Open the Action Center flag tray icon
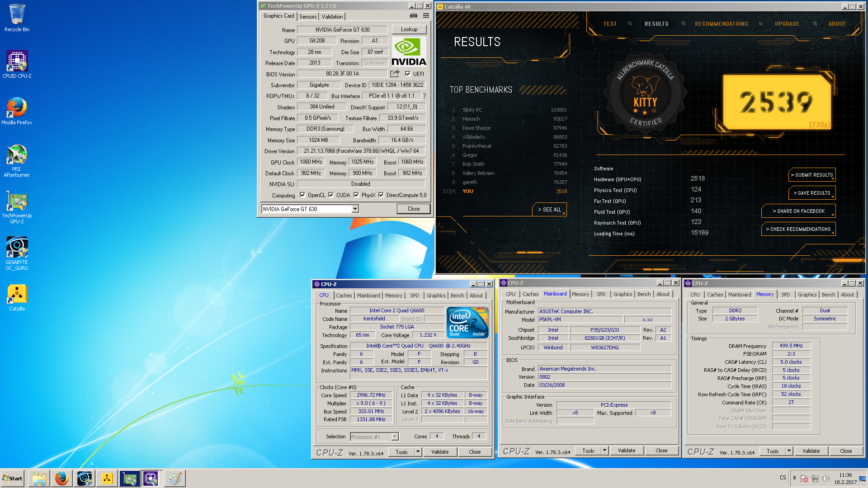Image resolution: width=868 pixels, height=488 pixels. pyautogui.click(x=804, y=479)
